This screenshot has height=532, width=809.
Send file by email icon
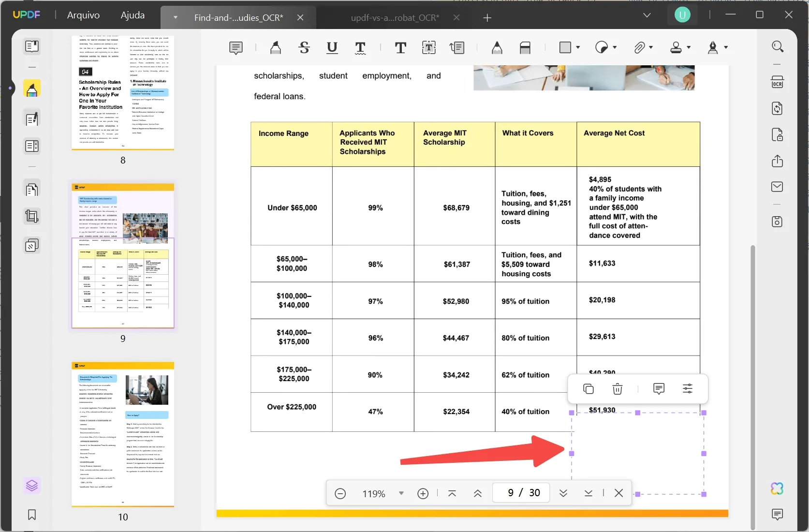point(778,187)
